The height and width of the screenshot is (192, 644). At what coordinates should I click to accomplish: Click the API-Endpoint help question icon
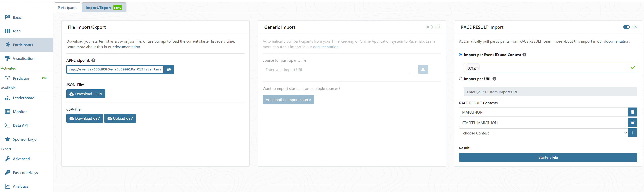coord(93,60)
